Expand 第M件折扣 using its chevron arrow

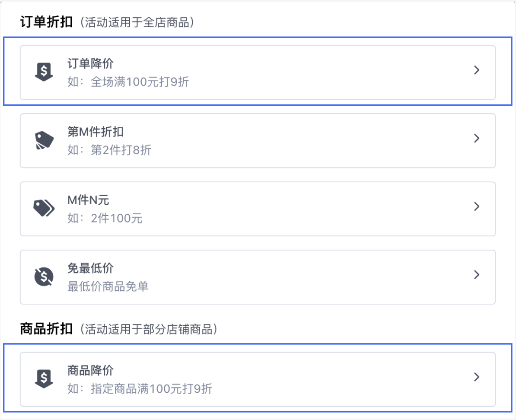coord(477,138)
